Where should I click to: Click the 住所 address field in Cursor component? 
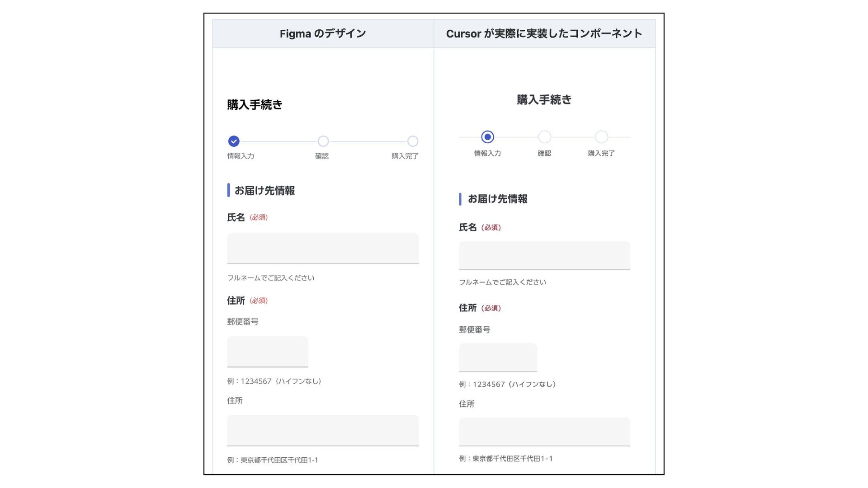[x=544, y=432]
